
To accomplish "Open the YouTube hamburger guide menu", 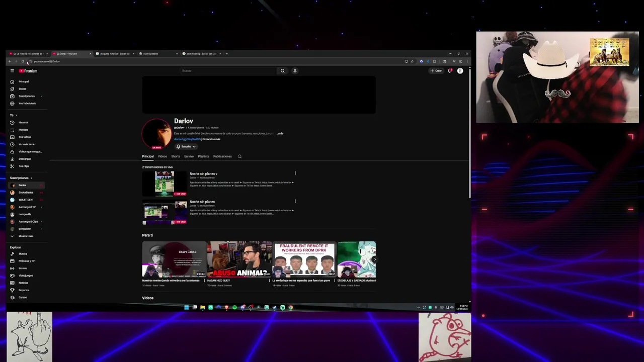I will coord(12,71).
